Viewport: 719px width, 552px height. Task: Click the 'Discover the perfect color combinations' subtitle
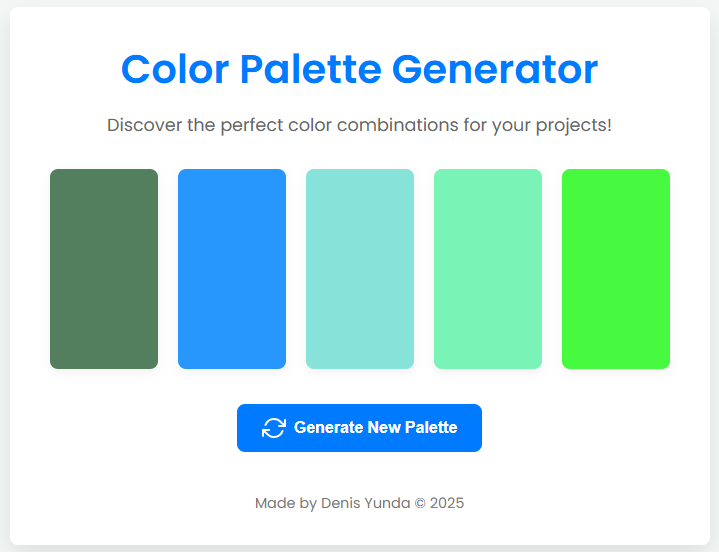360,125
